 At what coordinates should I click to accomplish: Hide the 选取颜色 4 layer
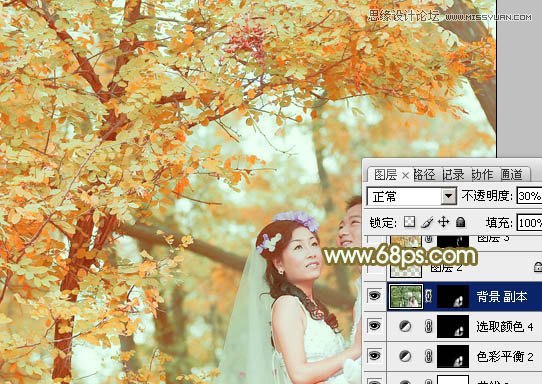374,326
